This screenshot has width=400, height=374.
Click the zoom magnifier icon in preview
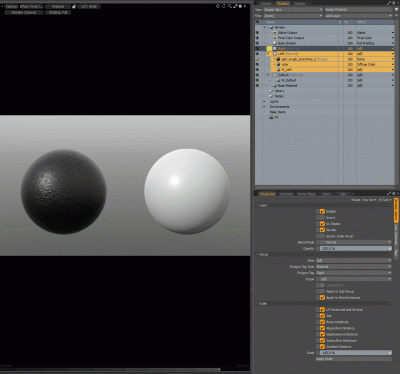tap(230, 6)
